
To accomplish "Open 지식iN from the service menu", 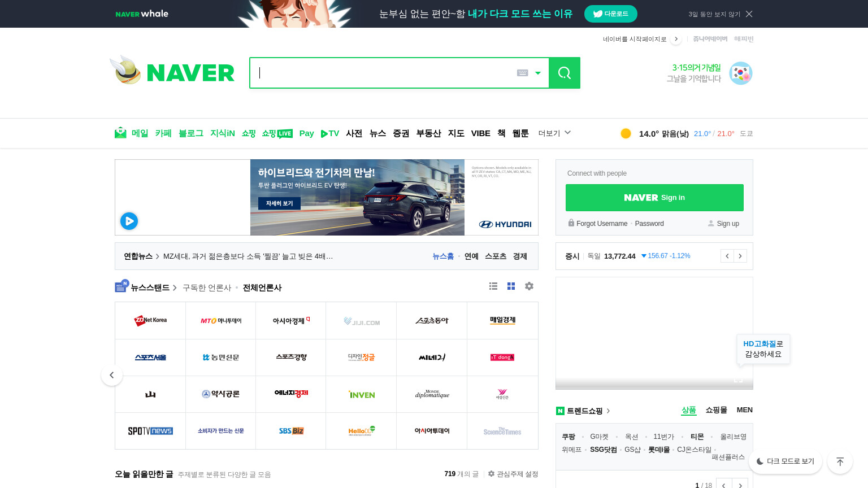I will pyautogui.click(x=223, y=133).
